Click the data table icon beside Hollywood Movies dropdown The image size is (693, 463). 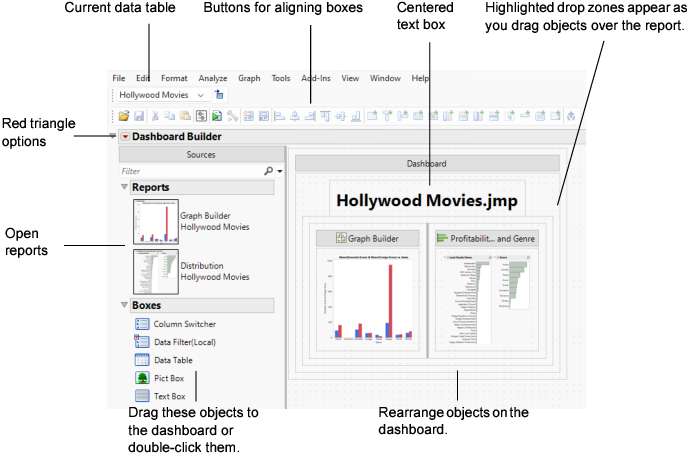[x=219, y=95]
